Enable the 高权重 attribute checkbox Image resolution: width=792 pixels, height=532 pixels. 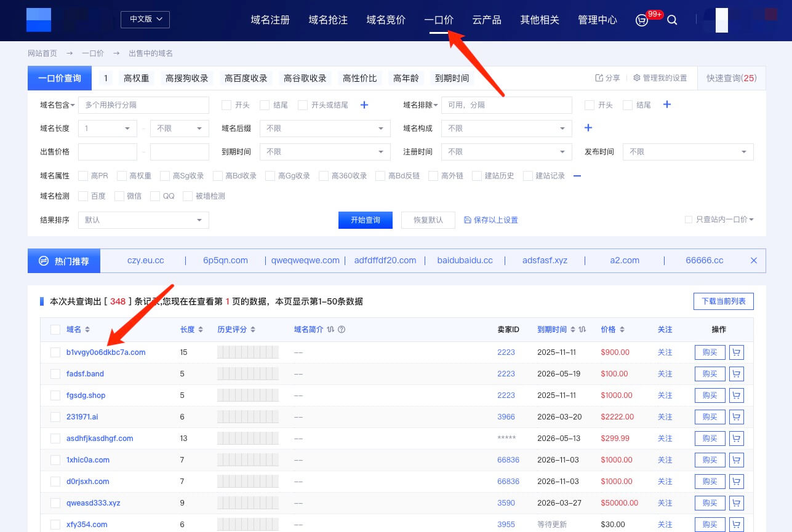point(122,176)
